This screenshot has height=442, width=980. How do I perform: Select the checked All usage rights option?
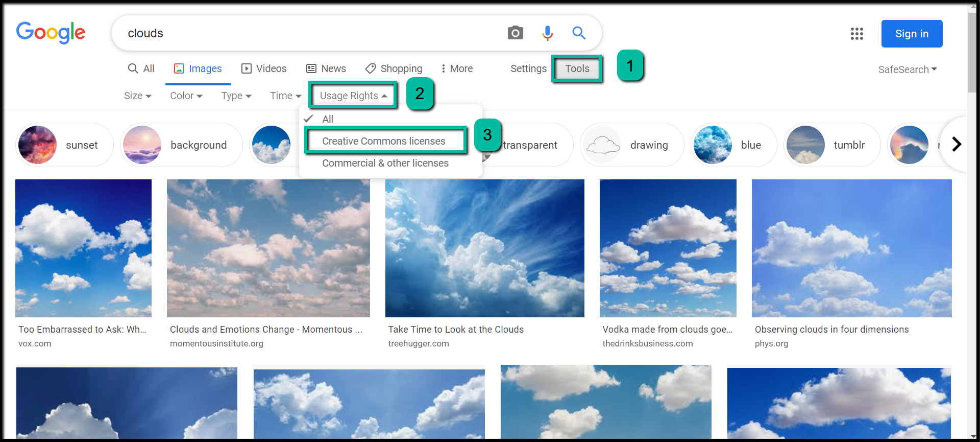click(327, 119)
